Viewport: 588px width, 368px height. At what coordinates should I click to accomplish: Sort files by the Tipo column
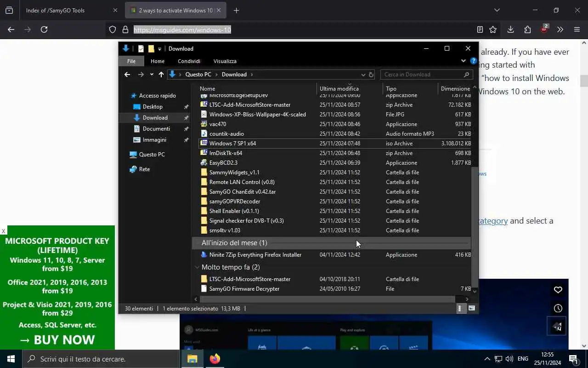[x=411, y=89]
